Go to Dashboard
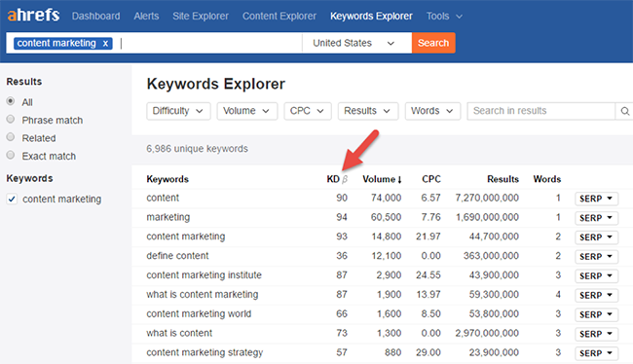The image size is (633, 364). (95, 17)
